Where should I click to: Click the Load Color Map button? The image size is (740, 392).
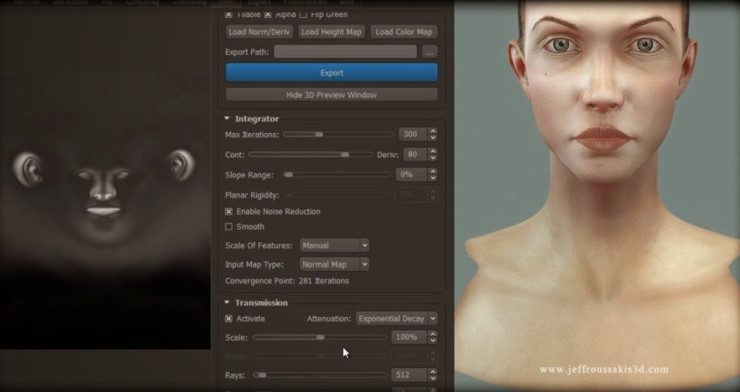(x=404, y=32)
